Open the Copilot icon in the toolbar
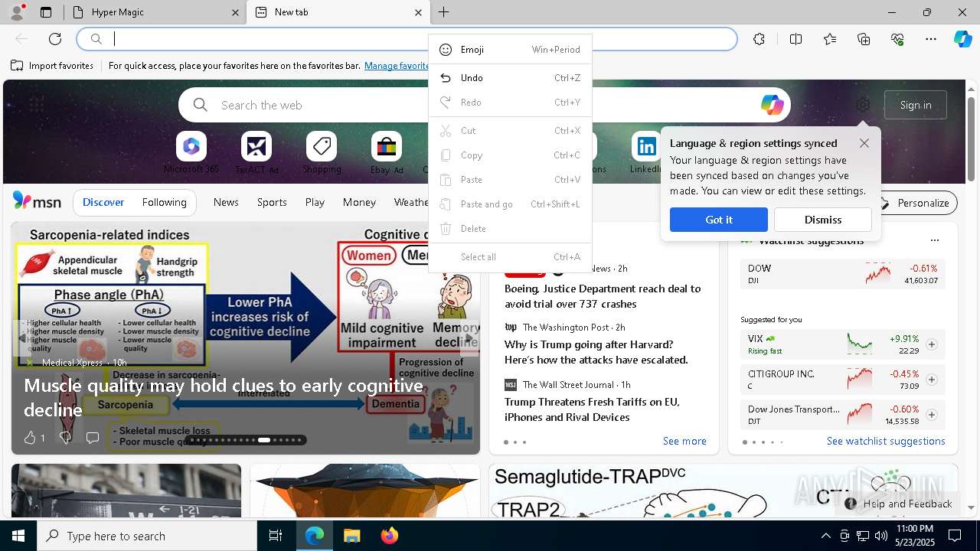The height and width of the screenshot is (551, 980). (962, 39)
